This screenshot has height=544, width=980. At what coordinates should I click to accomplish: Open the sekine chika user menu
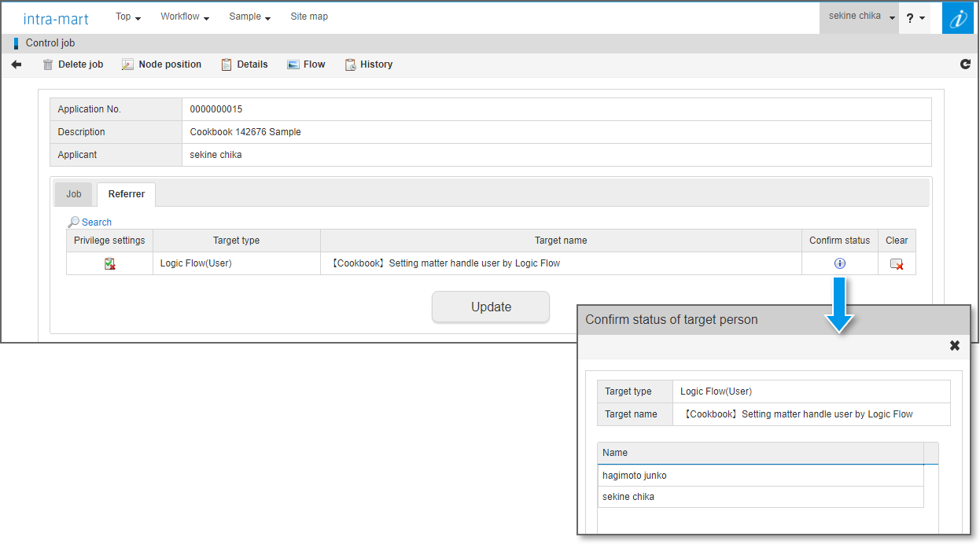point(861,17)
